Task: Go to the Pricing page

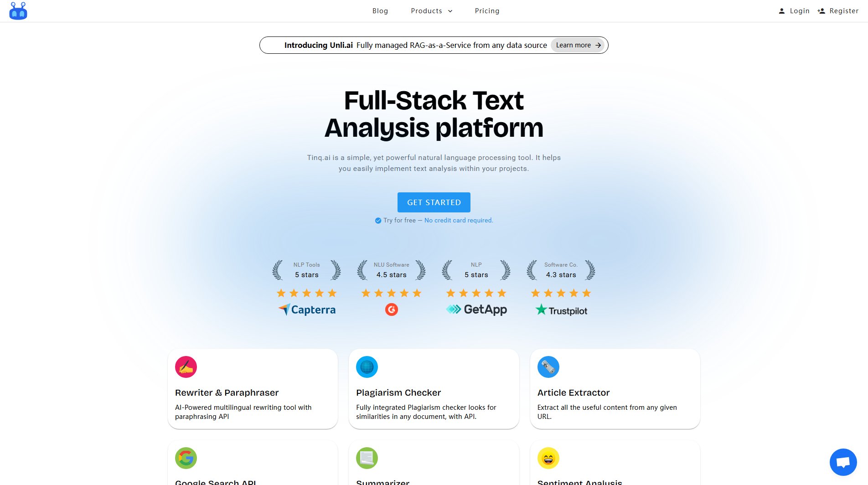Action: click(x=487, y=10)
